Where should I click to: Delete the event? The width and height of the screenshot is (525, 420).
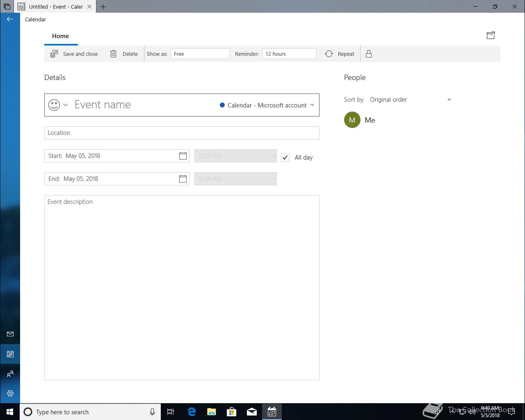point(124,54)
